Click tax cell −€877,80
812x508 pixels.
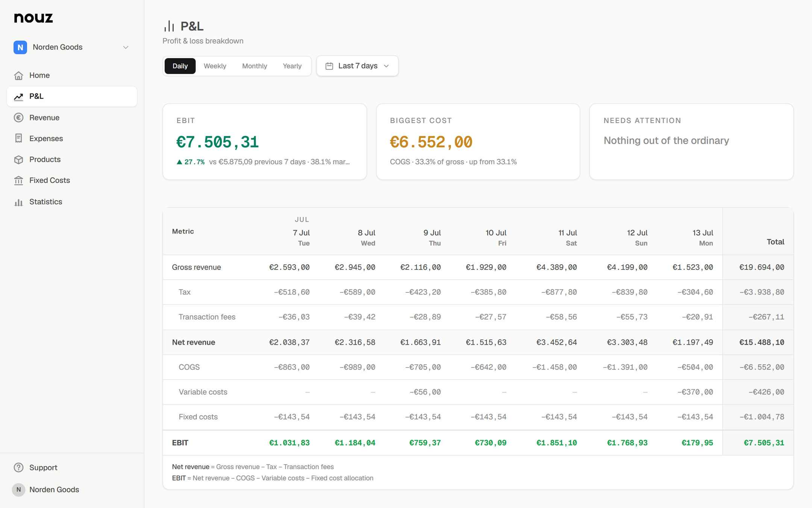(x=559, y=292)
